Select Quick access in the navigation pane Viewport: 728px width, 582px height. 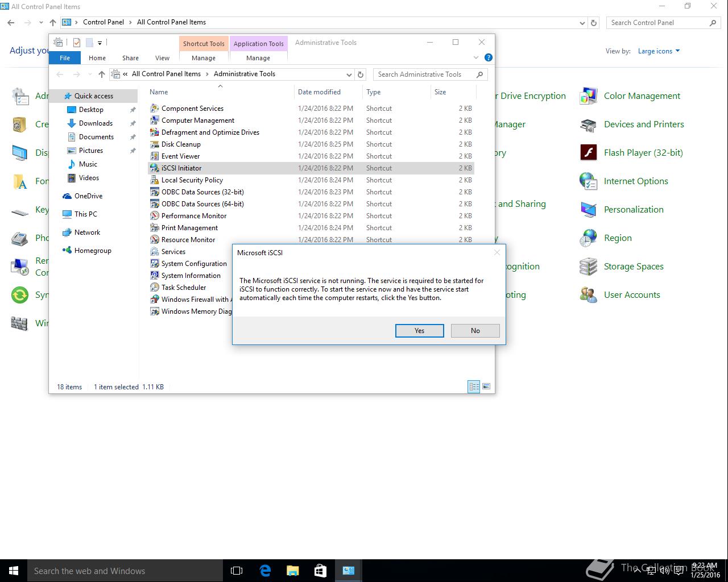pyautogui.click(x=93, y=96)
